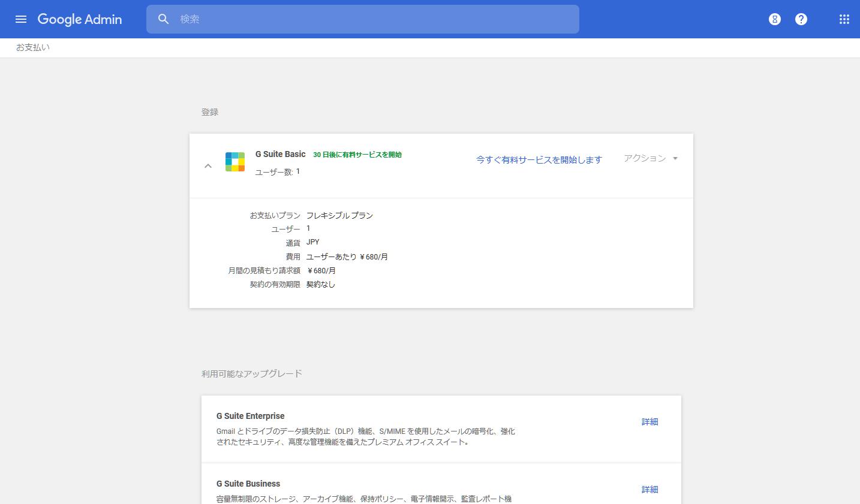Click the フレキシブル プラン value
Screen dimensions: 860x504
click(339, 215)
